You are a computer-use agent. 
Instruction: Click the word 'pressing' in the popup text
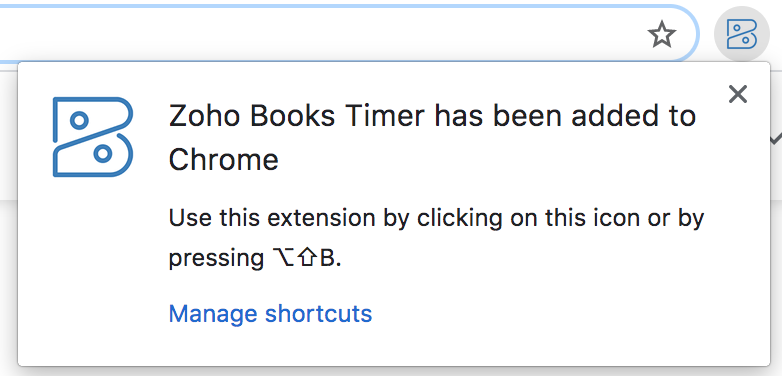216,259
